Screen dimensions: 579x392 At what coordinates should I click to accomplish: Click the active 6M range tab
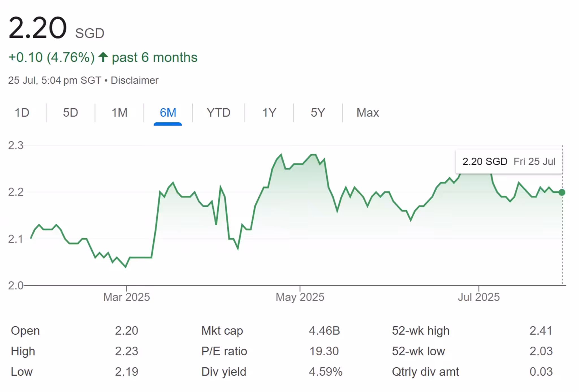click(x=168, y=113)
